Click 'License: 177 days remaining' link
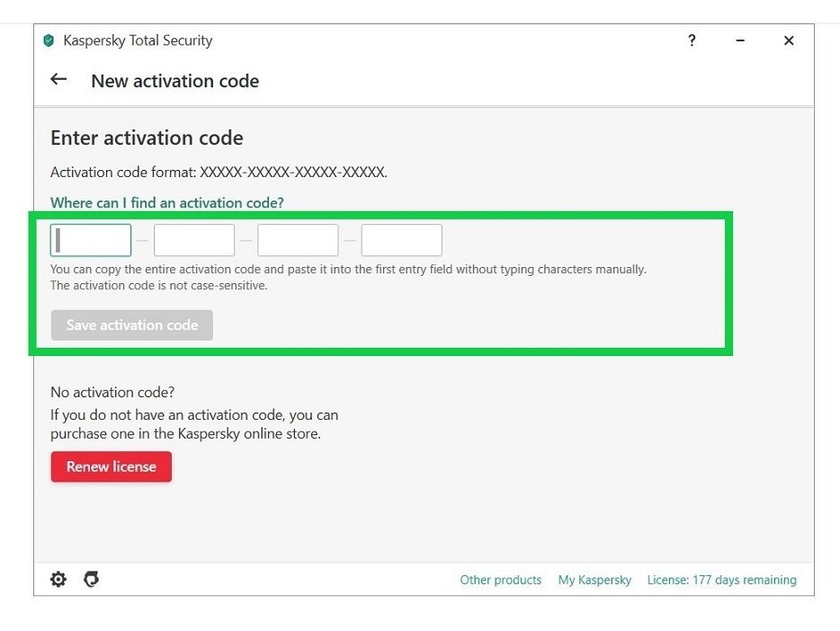Image resolution: width=840 pixels, height=631 pixels. pyautogui.click(x=721, y=580)
